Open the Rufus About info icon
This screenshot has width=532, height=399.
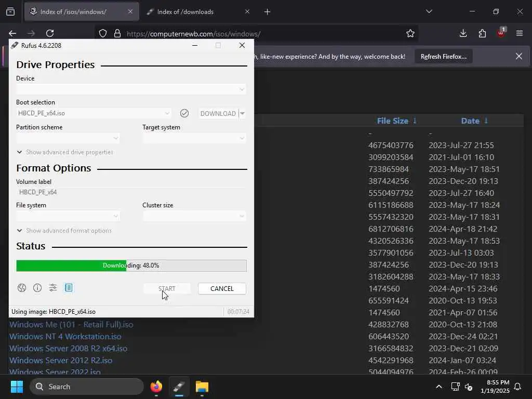tap(37, 288)
